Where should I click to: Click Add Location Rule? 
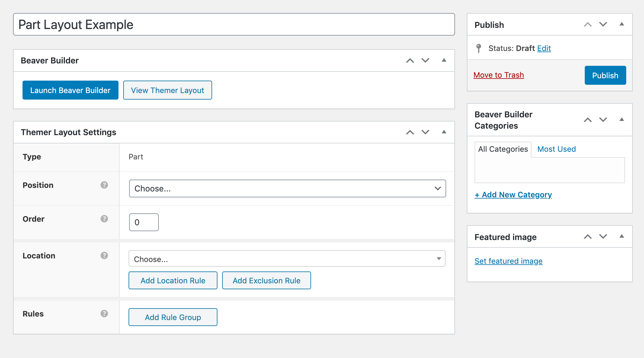click(x=173, y=280)
